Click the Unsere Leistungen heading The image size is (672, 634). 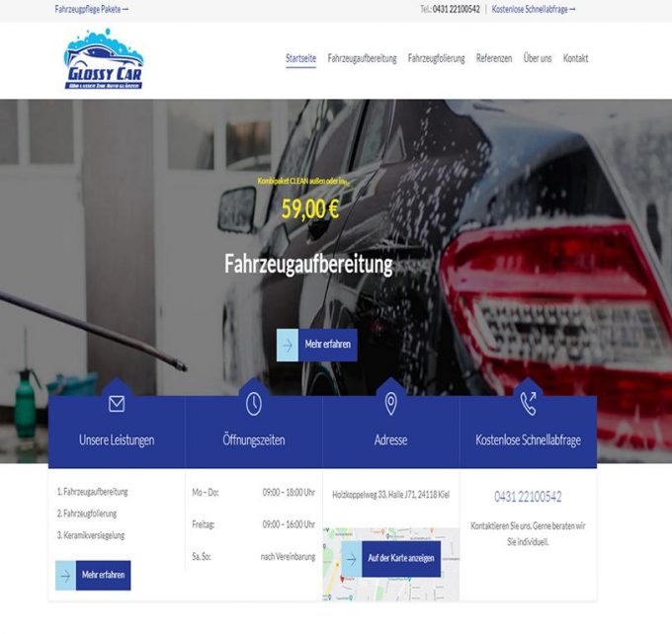tap(117, 439)
